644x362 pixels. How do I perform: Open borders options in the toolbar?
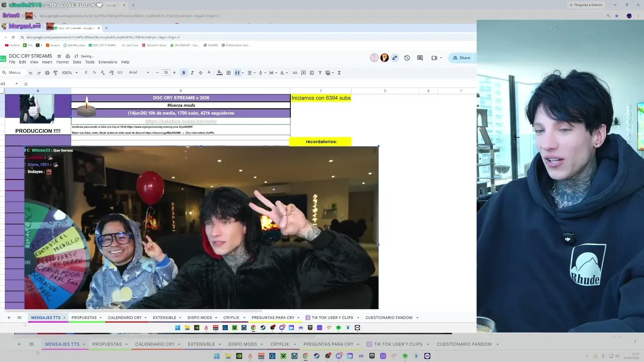click(228, 73)
